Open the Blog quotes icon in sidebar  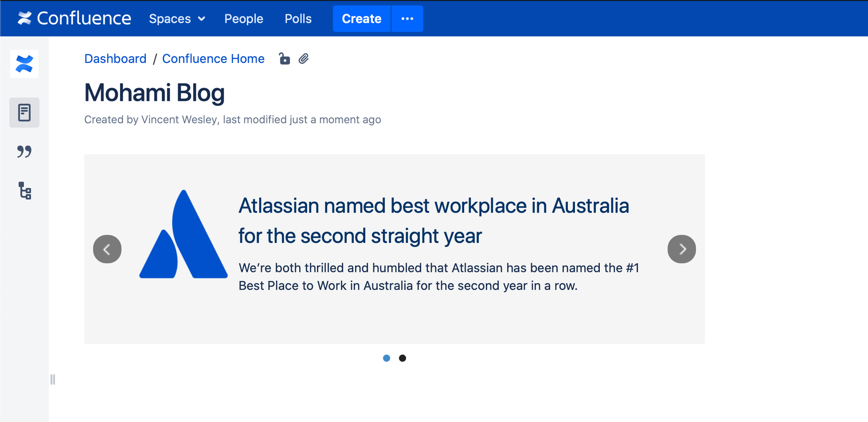24,151
